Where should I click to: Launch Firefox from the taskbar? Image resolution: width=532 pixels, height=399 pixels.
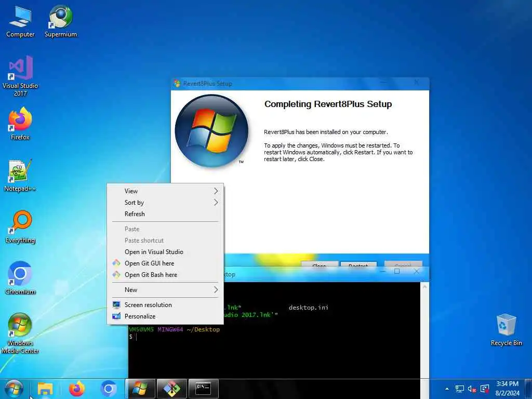77,389
